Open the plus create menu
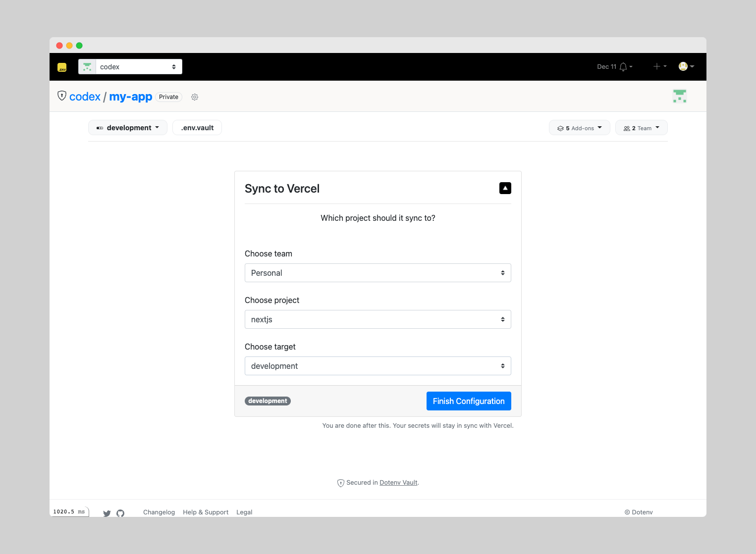 [x=660, y=66]
